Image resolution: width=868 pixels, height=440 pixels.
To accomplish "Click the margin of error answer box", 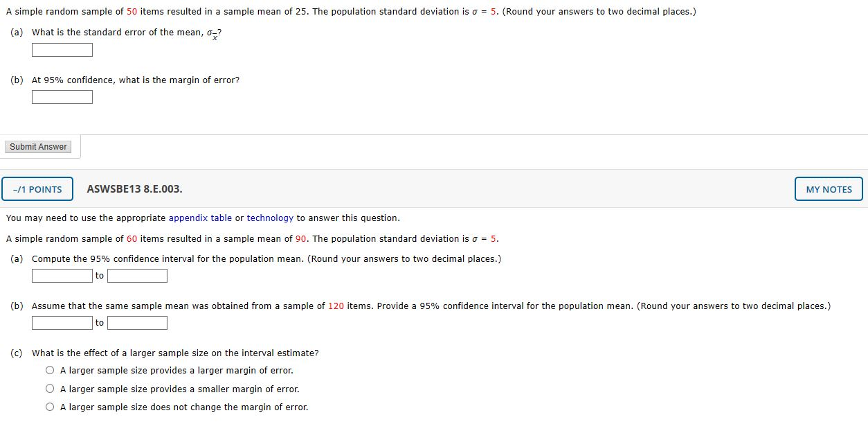I will pos(62,96).
